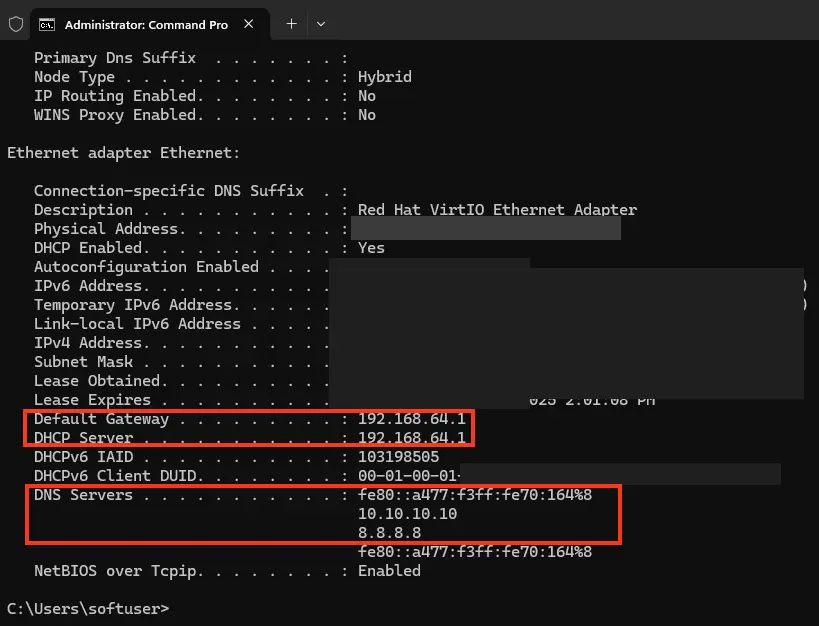This screenshot has width=819, height=626.
Task: Click the first DNS Servers IPv6 address
Action: pos(474,495)
